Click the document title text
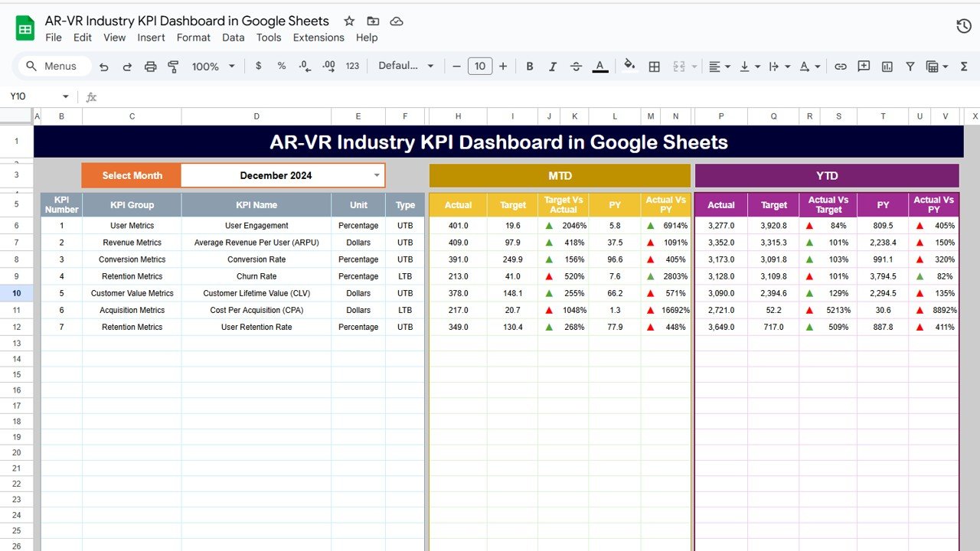980x551 pixels. (187, 21)
